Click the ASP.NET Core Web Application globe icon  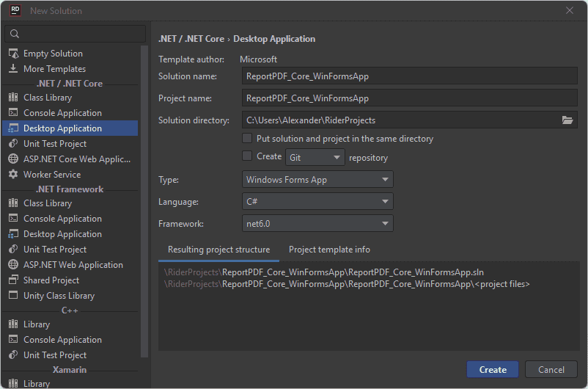(13, 159)
